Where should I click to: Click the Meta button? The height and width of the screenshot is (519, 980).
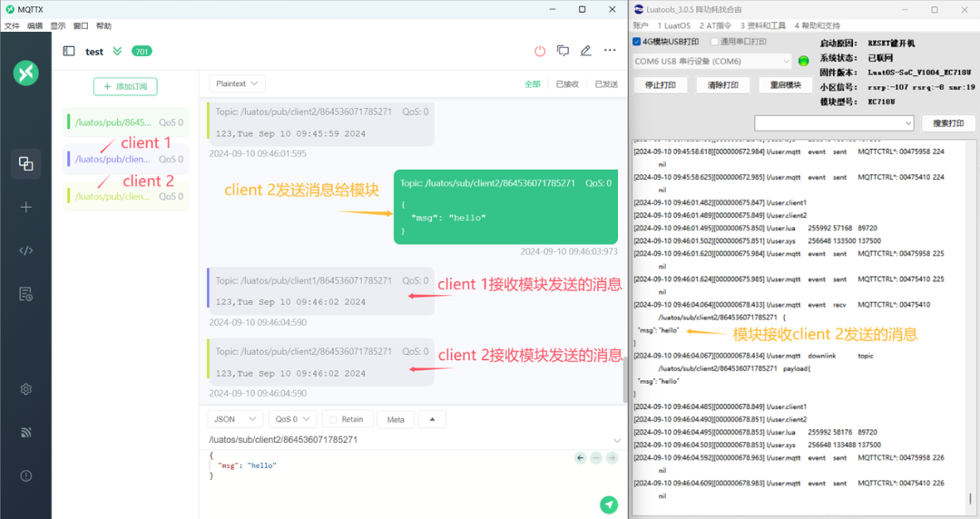[x=396, y=419]
